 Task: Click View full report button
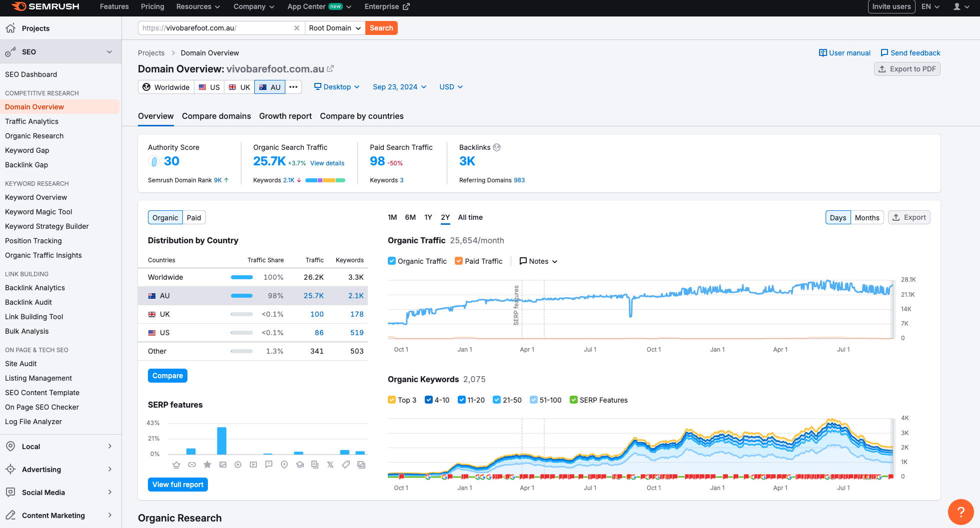(178, 485)
